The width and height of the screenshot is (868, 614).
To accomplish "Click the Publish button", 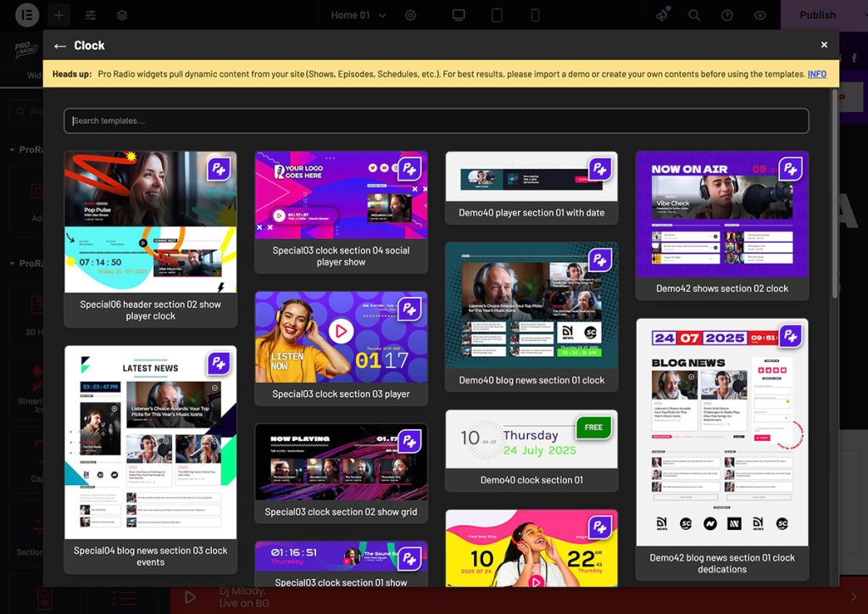I will (817, 15).
